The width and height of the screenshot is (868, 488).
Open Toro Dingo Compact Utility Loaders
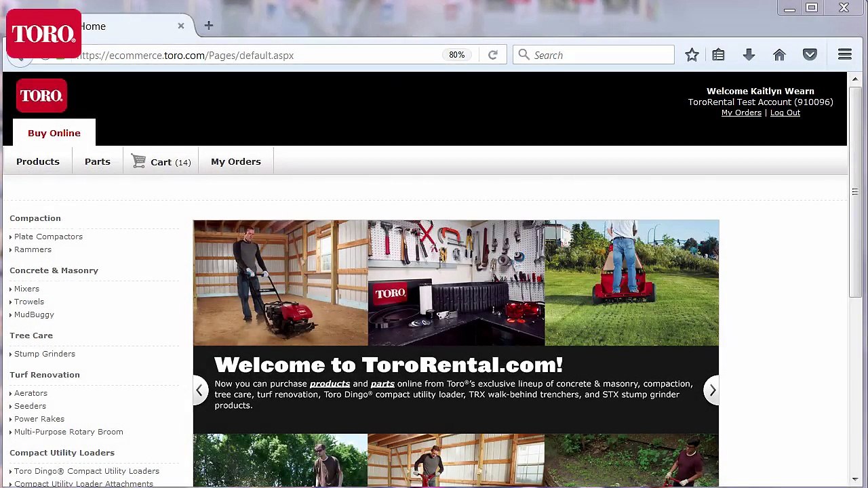pos(87,471)
